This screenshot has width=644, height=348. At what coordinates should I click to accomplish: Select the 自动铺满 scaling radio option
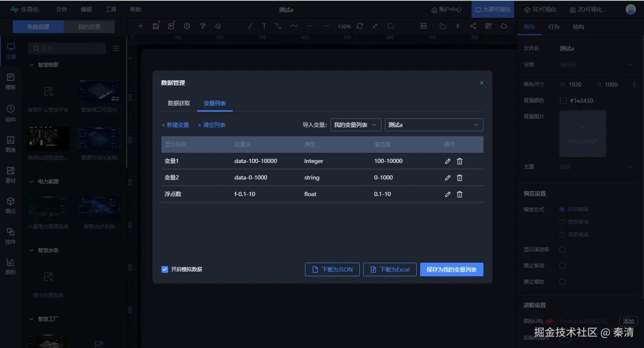pos(562,209)
